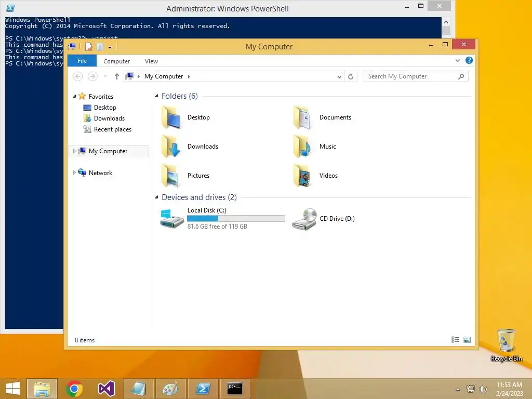
Task: Open the Computer ribbon tab
Action: [x=117, y=61]
